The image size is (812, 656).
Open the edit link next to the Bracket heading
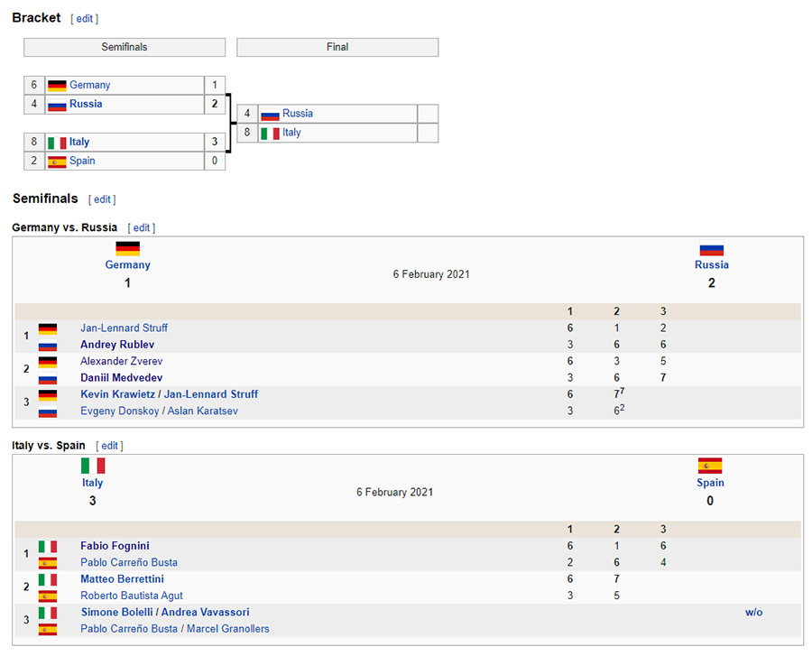[85, 19]
